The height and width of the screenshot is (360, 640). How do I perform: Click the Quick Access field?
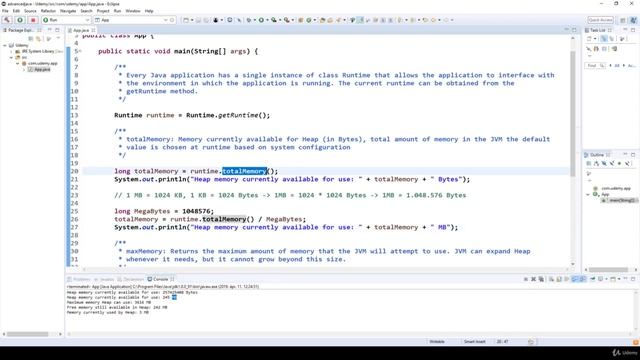pos(601,20)
